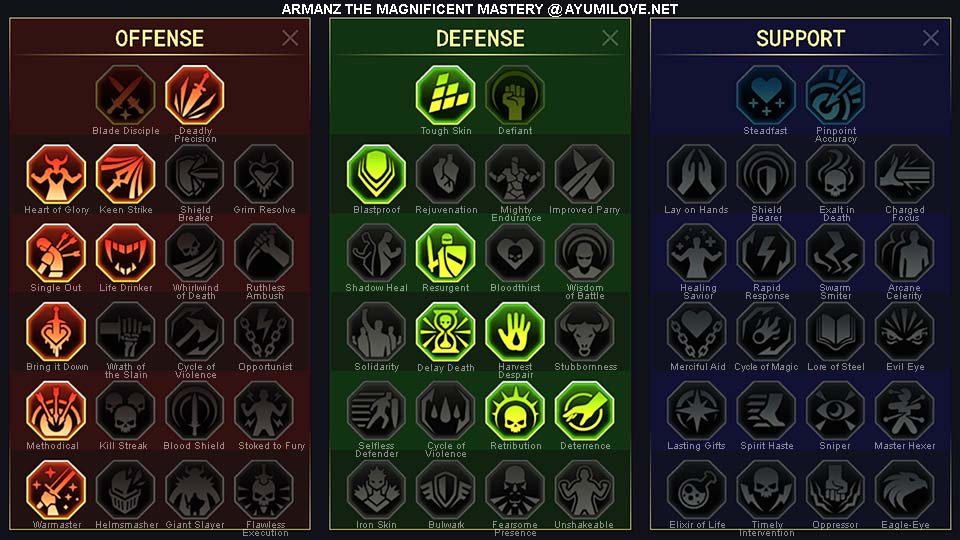Screen dimensions: 960x540
Task: Click the Pinpoint Accuracy mastery icon
Action: point(835,96)
